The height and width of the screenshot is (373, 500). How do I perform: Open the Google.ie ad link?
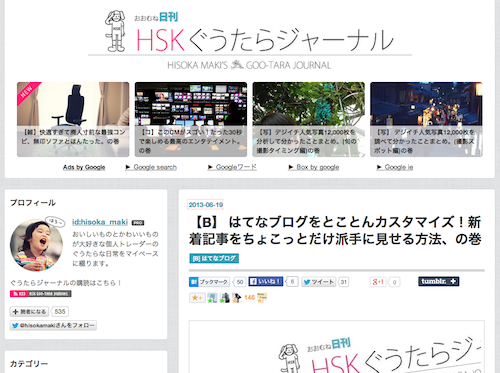click(x=395, y=167)
